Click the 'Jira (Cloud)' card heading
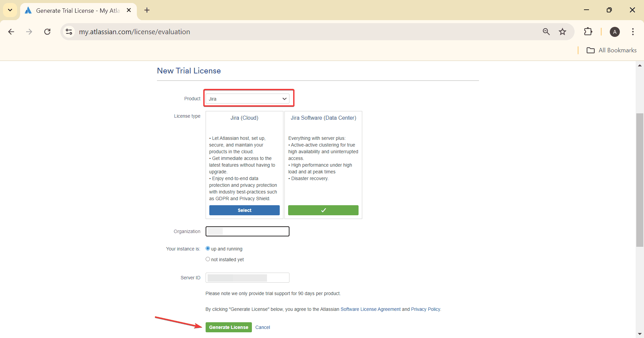The width and height of the screenshot is (644, 338). pos(244,118)
